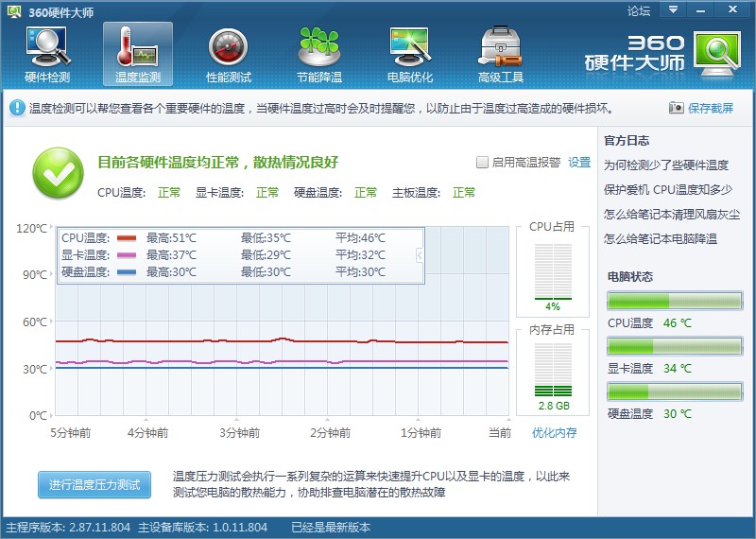Open article 怎么给笔记本清理风扇灰尘

(672, 214)
